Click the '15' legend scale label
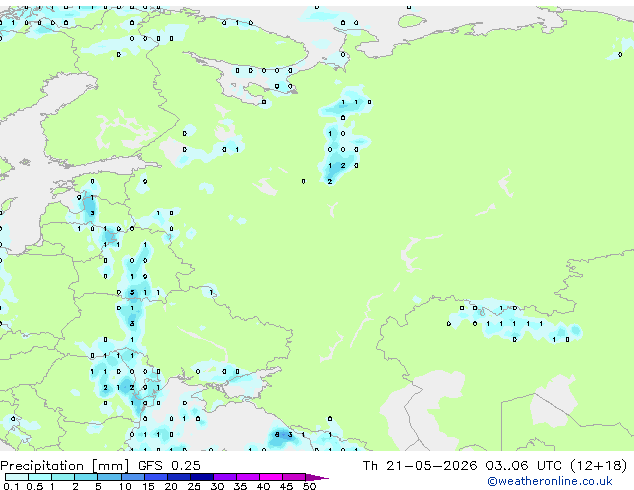This screenshot has height=490, width=634. point(148,486)
